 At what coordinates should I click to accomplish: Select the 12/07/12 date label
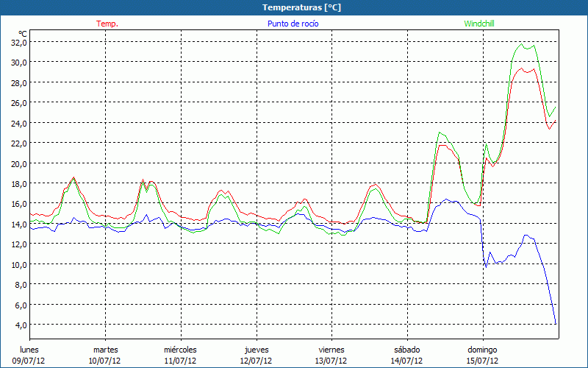coord(256,361)
